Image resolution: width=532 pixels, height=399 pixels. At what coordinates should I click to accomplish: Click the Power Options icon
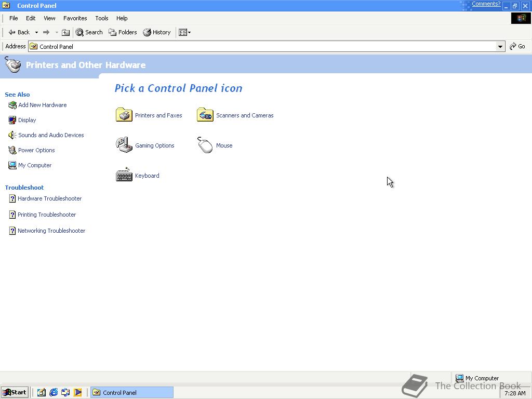click(x=12, y=150)
